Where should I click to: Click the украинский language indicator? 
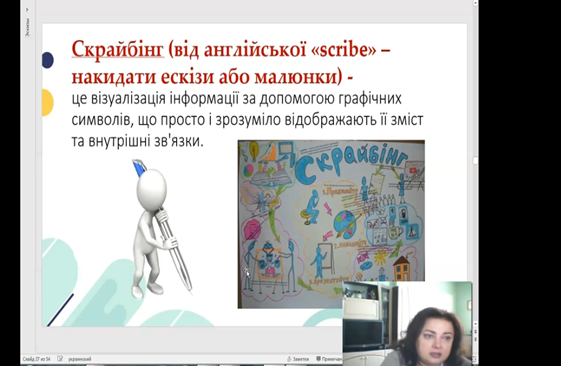(x=79, y=358)
